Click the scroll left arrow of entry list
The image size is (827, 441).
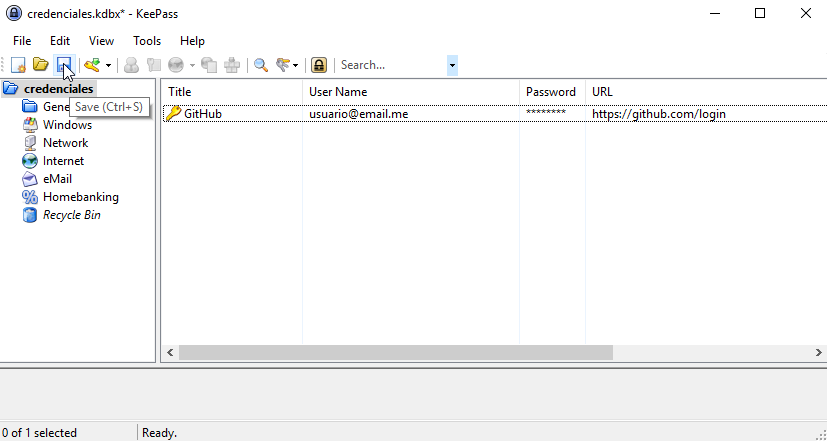pyautogui.click(x=170, y=352)
